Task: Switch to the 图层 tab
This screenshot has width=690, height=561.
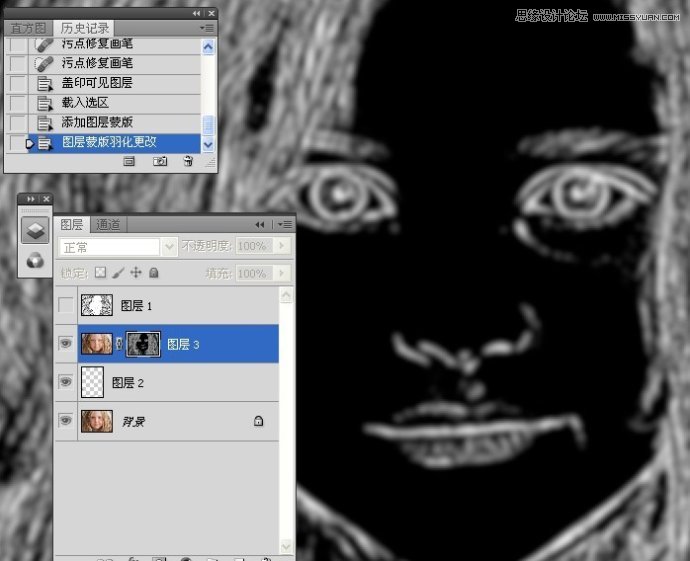Action: coord(72,224)
